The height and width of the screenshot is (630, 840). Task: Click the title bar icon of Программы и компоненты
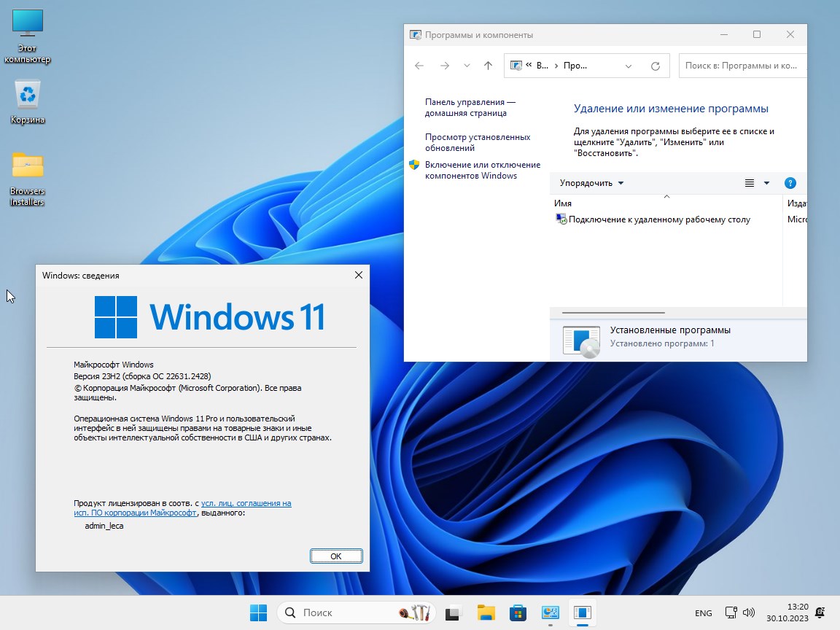tap(415, 35)
